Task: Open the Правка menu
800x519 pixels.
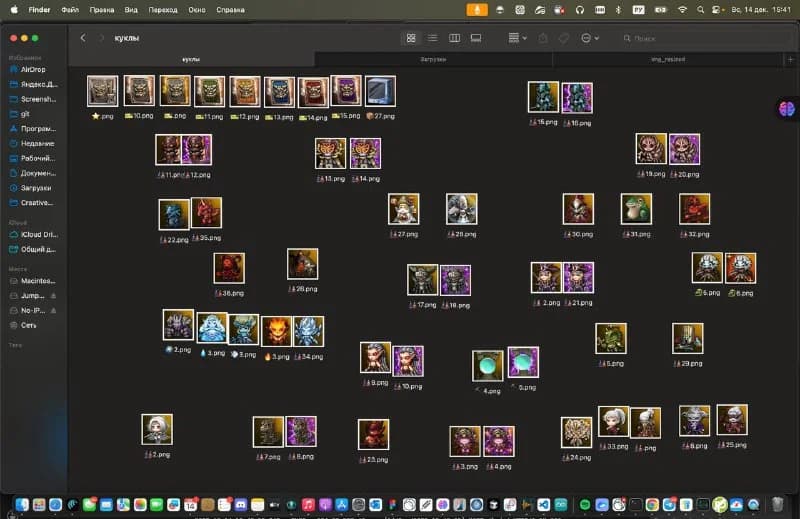Action: [102, 10]
